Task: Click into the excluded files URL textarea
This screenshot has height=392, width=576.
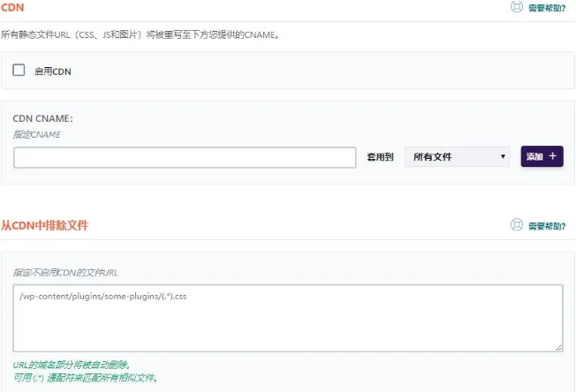Action: point(288,318)
